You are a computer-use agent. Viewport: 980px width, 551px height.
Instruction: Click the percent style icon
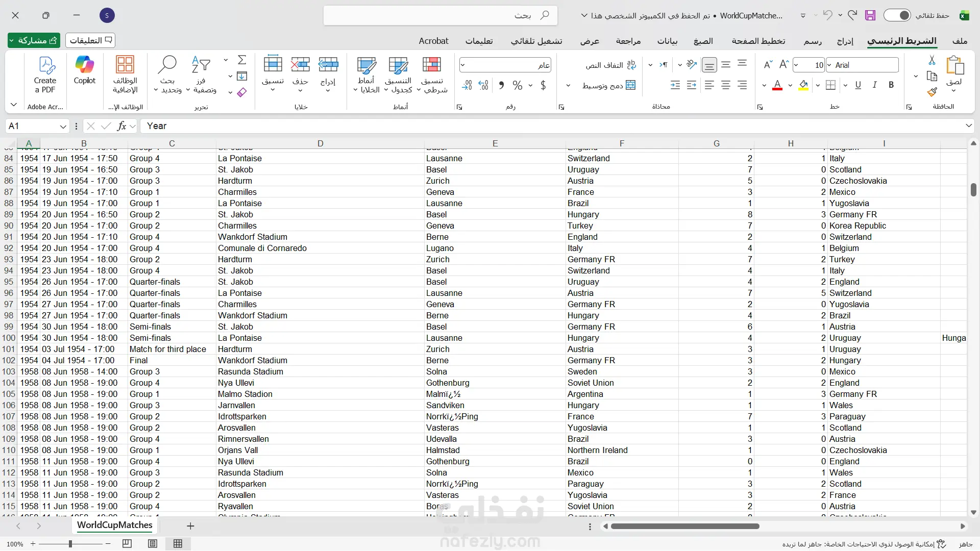(517, 85)
